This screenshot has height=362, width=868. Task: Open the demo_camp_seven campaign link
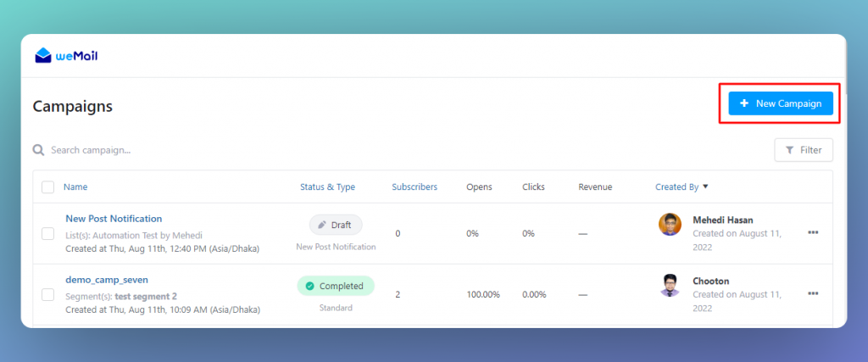pyautogui.click(x=107, y=280)
